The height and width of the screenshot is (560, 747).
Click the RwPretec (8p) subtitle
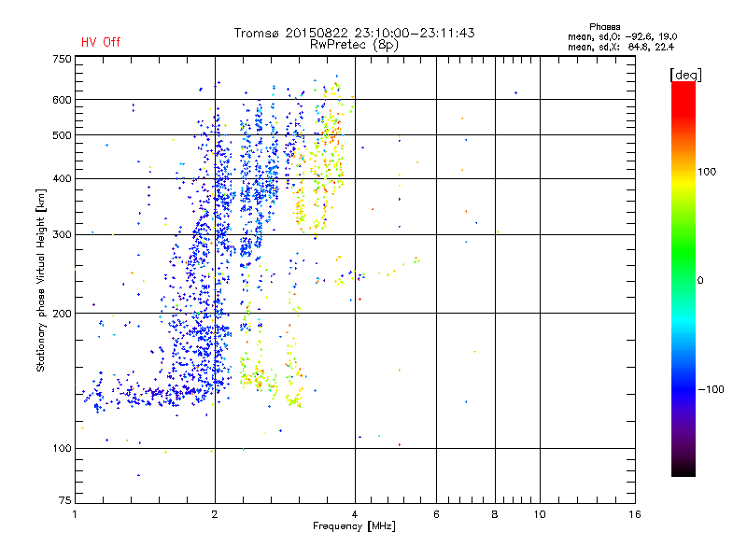tap(354, 45)
